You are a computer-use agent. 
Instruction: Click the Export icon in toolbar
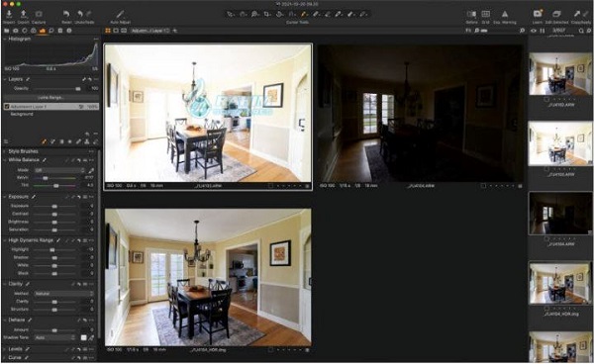(24, 15)
